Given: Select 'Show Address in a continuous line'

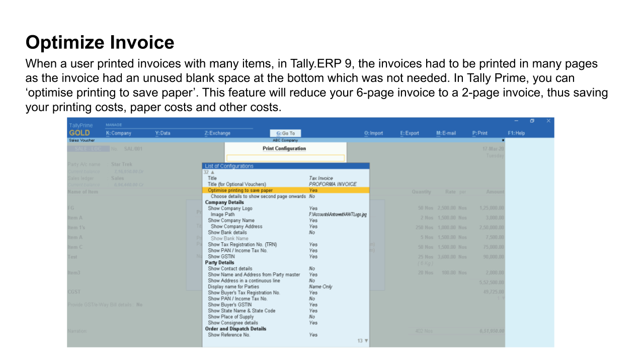Looking at the screenshot, I should pyautogui.click(x=286, y=281).
